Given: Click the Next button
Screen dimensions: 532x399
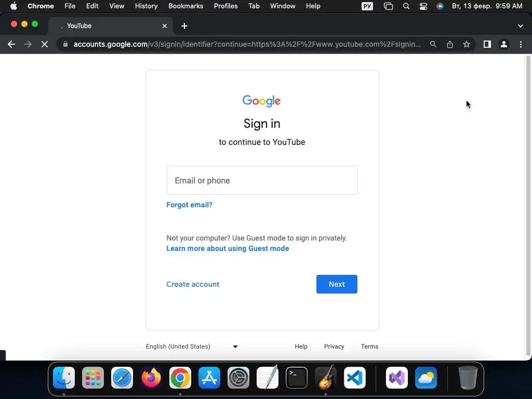Looking at the screenshot, I should coord(337,284).
